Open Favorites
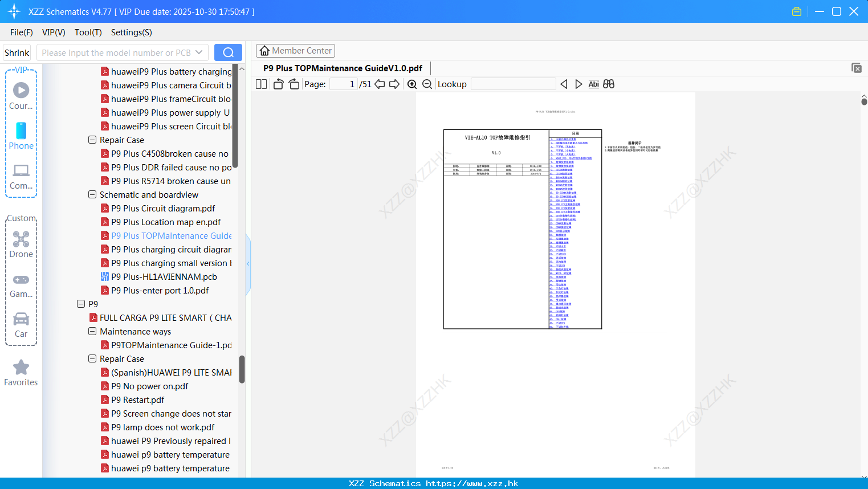The image size is (868, 489). [21, 373]
